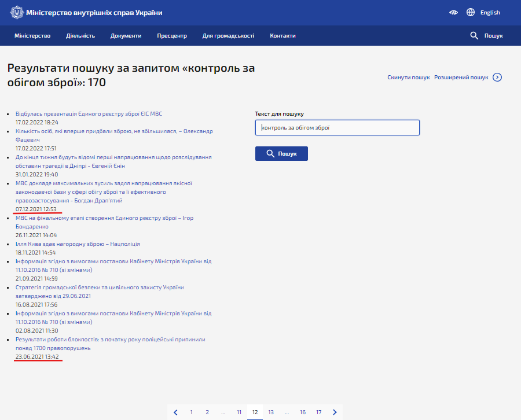The width and height of the screenshot is (521, 420).
Task: Open result Ілля Кива здав нагородну зброю
Action: pyautogui.click(x=78, y=244)
